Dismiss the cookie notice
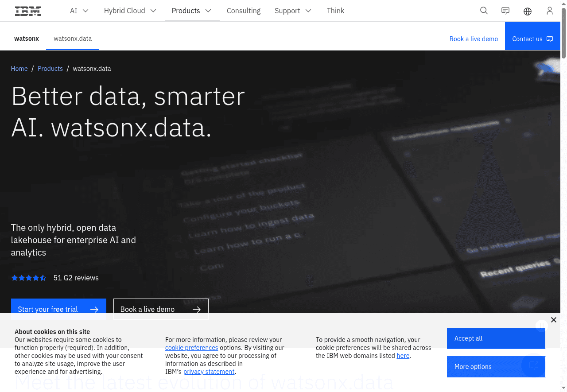Screen dimensions: 567x392 point(554,319)
